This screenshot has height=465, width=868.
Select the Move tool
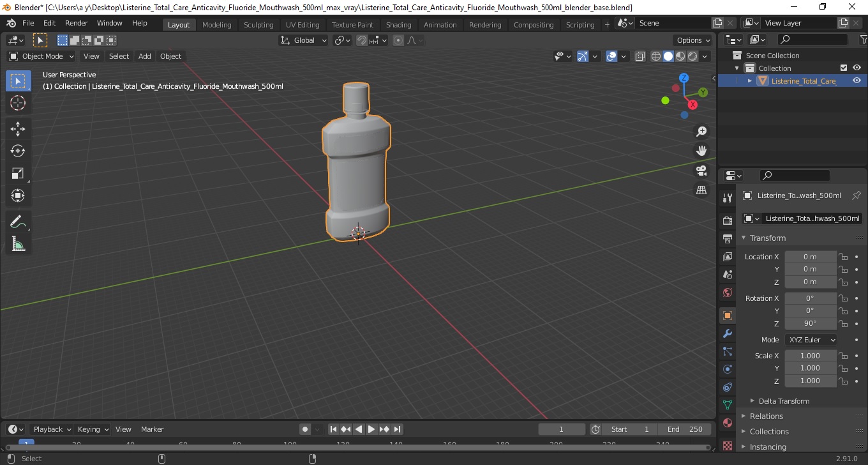pos(18,129)
